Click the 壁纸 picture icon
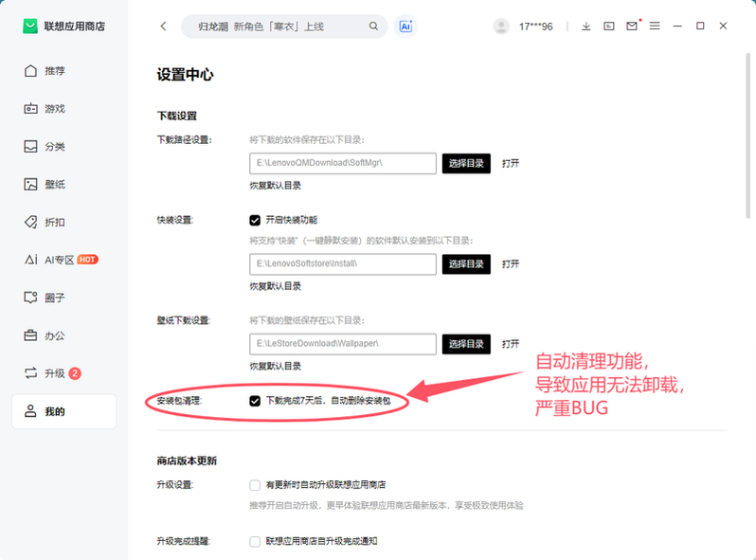This screenshot has height=560, width=756. pyautogui.click(x=30, y=184)
